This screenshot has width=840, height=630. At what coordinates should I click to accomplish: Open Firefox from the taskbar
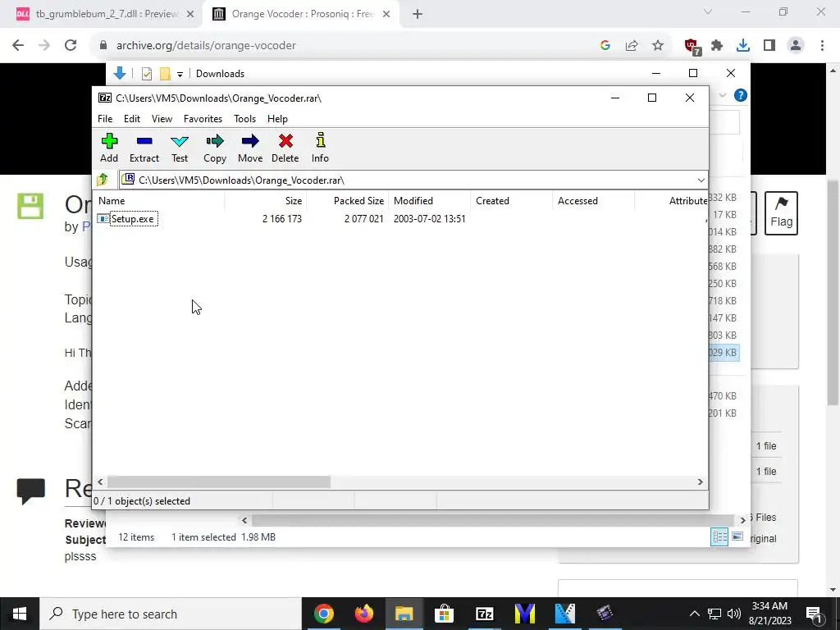364,614
